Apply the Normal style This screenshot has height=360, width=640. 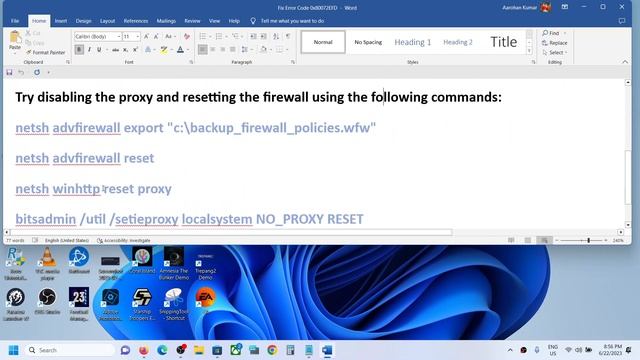pos(323,42)
